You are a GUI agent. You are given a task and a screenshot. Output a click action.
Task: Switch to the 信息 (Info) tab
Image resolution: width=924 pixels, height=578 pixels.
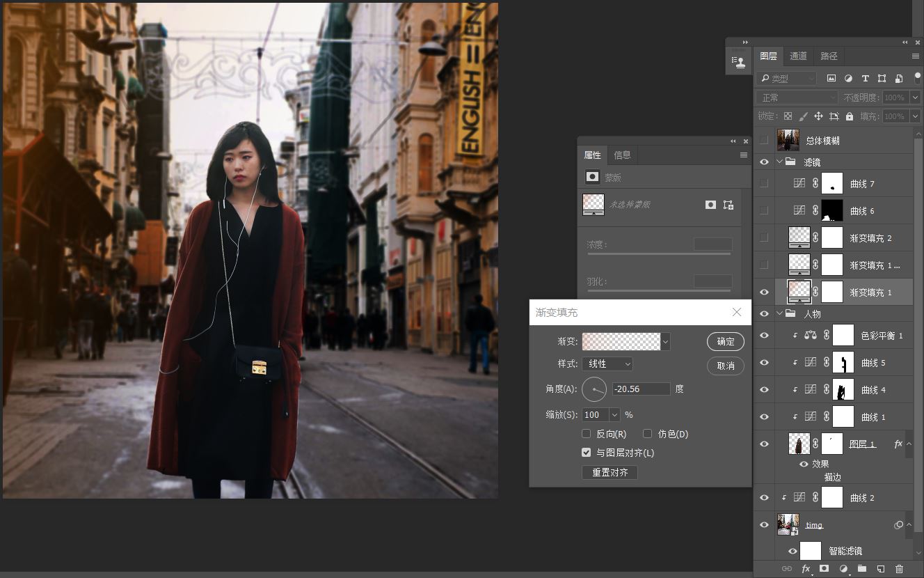(x=622, y=155)
